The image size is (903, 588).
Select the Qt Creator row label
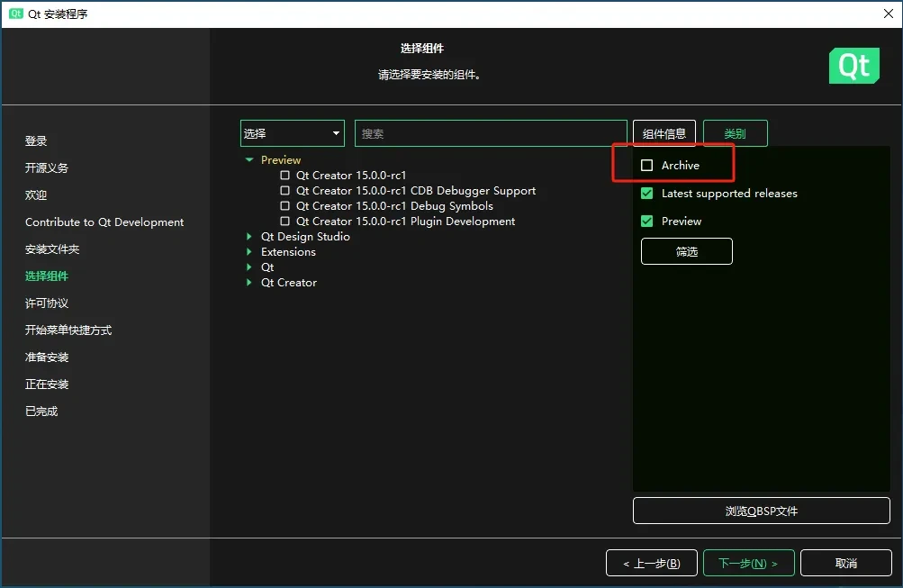pos(288,283)
